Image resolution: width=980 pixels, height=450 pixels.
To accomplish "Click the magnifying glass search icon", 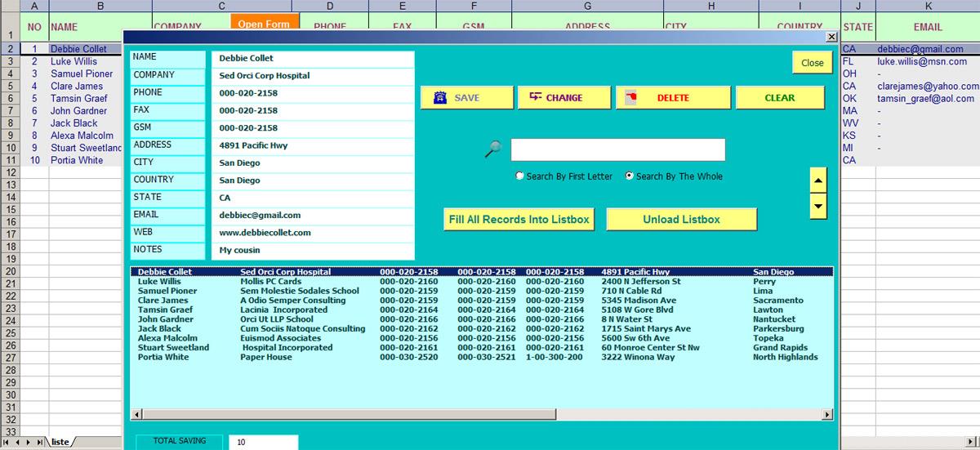I will click(493, 149).
